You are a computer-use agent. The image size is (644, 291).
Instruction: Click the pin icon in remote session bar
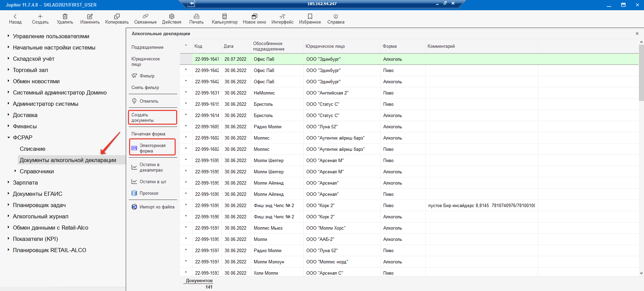pyautogui.click(x=192, y=3)
